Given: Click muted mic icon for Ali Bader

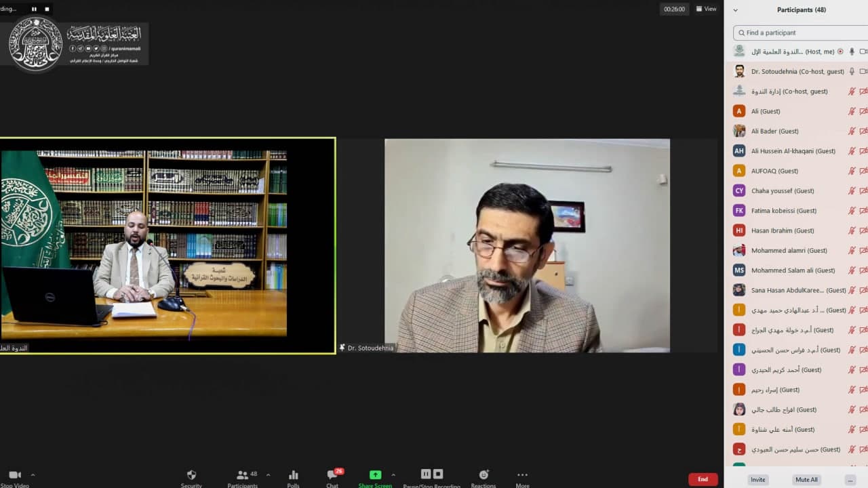Looking at the screenshot, I should point(852,131).
